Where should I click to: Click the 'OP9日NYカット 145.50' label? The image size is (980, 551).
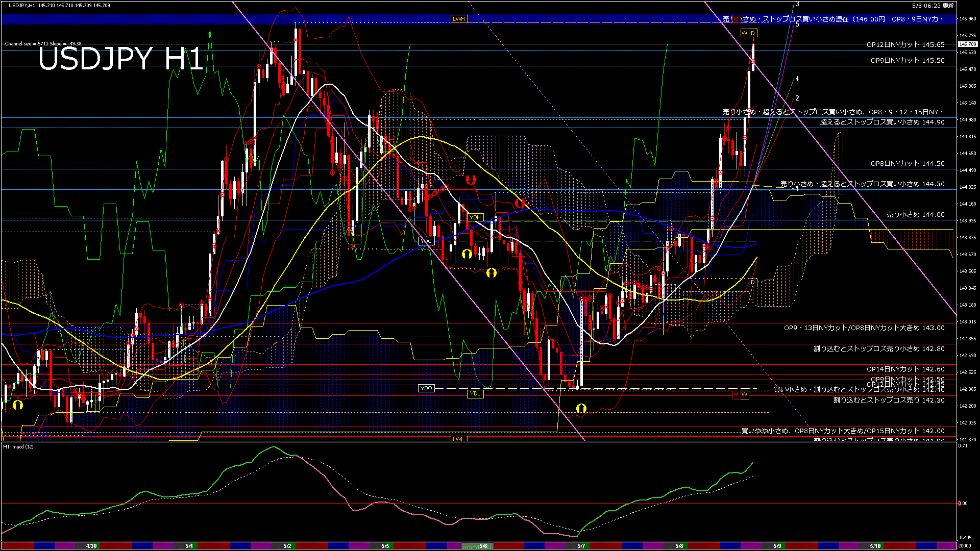(908, 61)
